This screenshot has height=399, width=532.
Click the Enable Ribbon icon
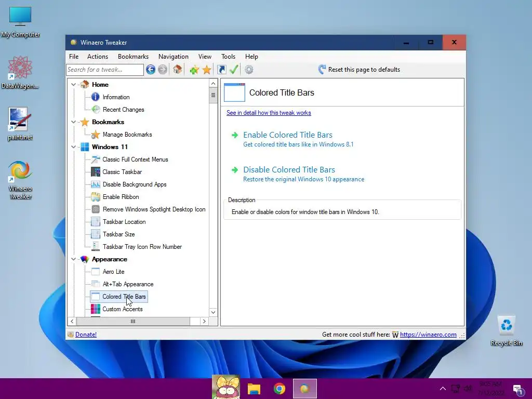pos(96,197)
